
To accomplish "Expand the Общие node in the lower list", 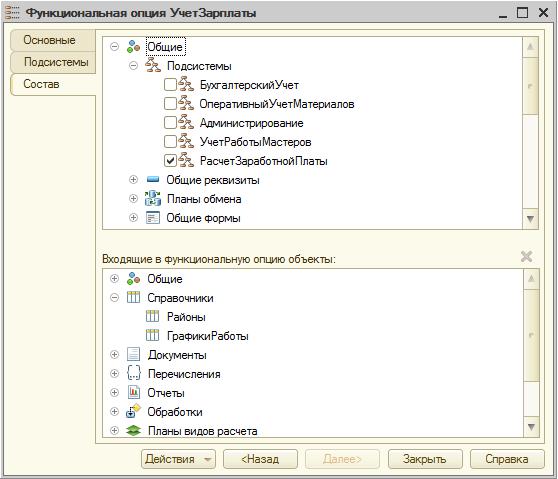I will tap(114, 279).
